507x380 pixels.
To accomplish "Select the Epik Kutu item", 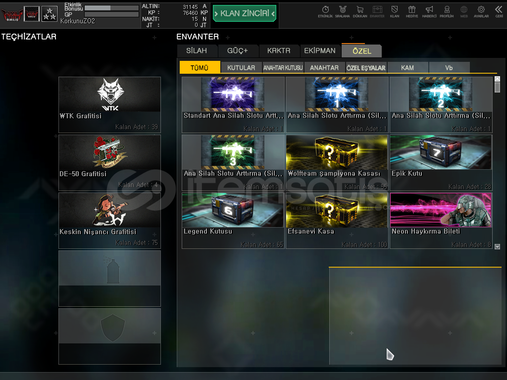I will [441, 162].
